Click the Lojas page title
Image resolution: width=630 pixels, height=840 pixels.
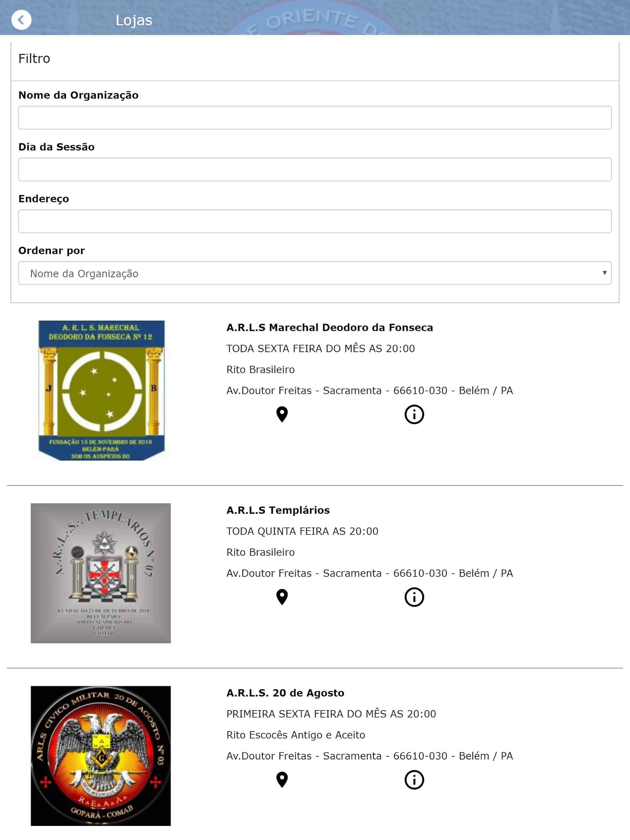[x=134, y=20]
